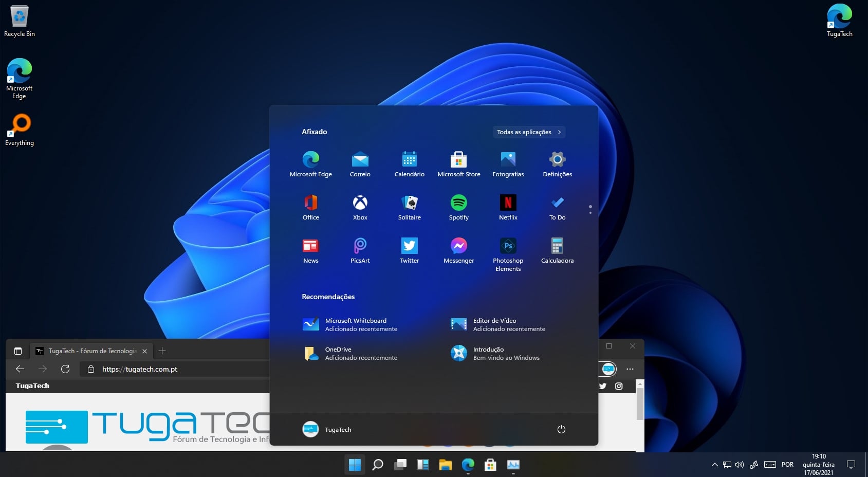Open the clock and date flyout

(x=819, y=465)
